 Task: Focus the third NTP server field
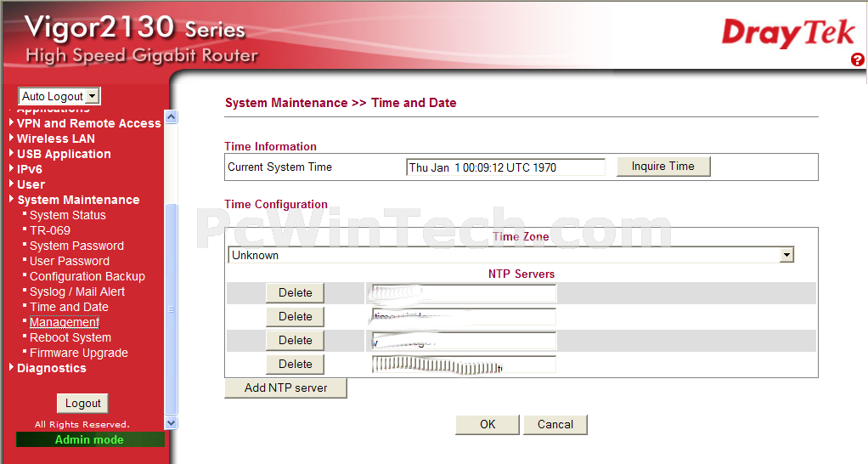(x=464, y=341)
